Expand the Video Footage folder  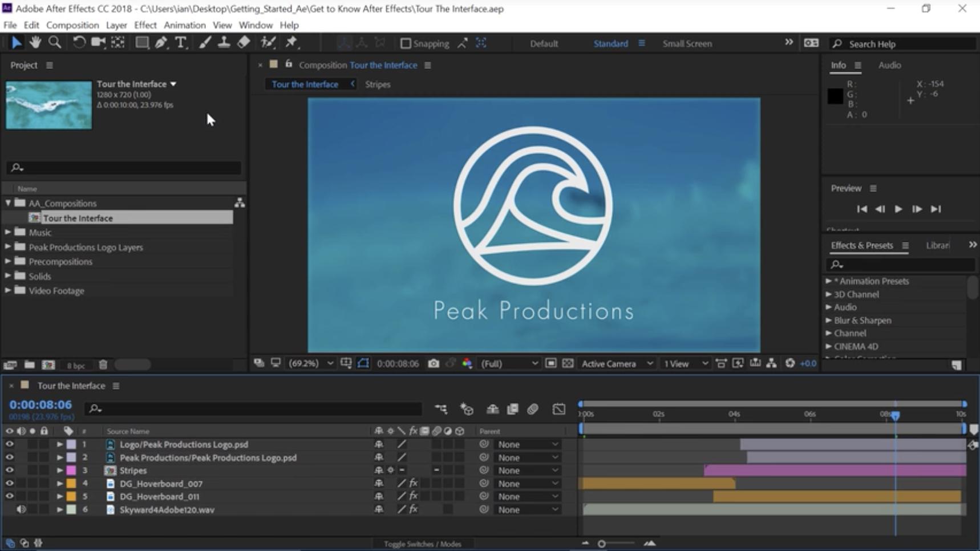pos(8,290)
